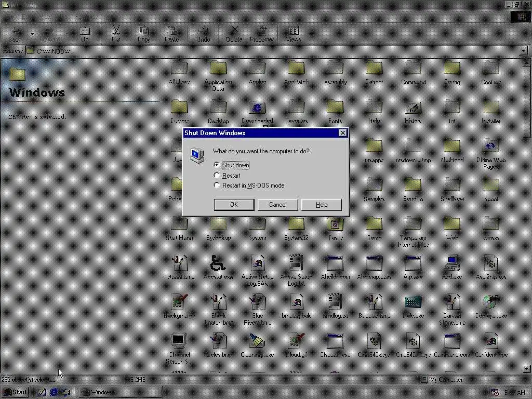This screenshot has width=532, height=399.
Task: Select the Bubbles.bmp file
Action: point(374,307)
